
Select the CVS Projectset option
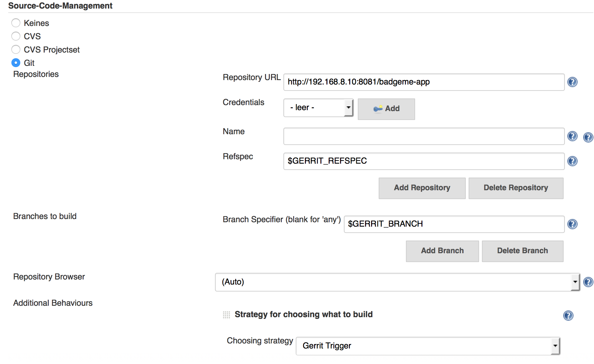(16, 49)
